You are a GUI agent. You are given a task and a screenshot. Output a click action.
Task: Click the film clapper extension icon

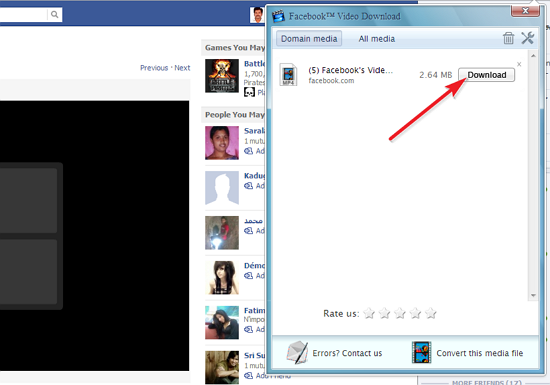tap(278, 16)
